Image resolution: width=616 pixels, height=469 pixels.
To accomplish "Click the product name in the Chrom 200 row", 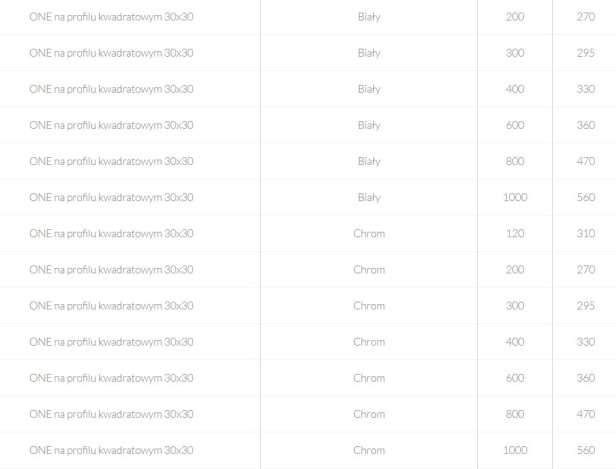I will coord(112,270).
